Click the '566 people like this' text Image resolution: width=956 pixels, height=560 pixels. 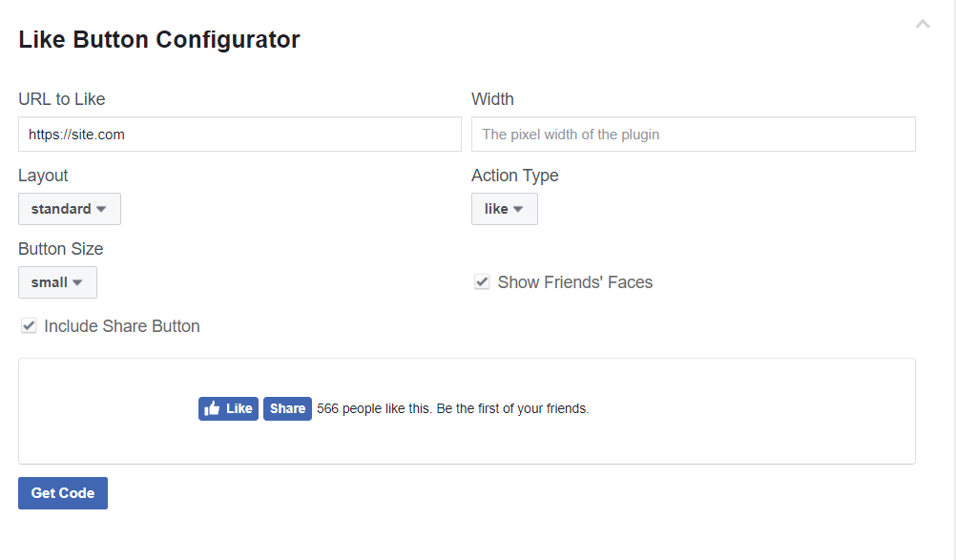click(374, 409)
